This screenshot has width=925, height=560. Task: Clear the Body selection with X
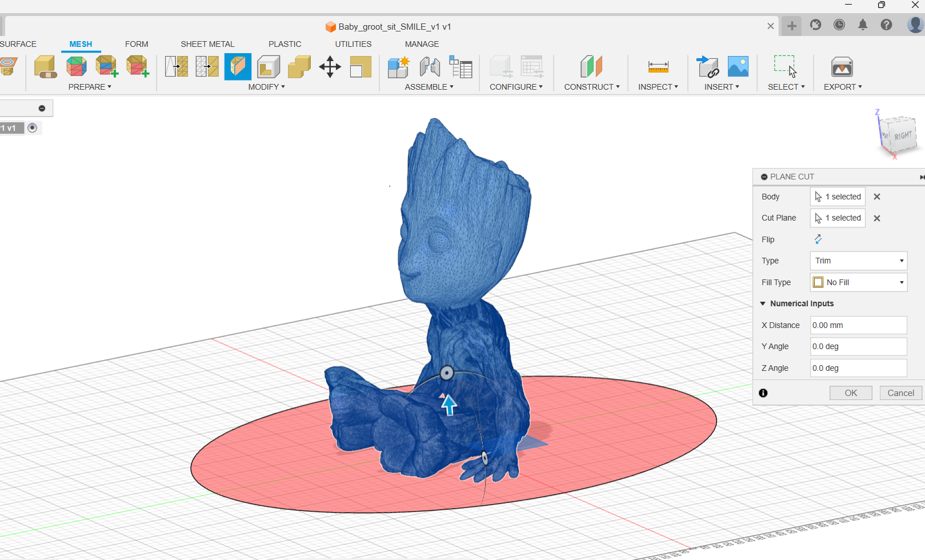(x=877, y=197)
